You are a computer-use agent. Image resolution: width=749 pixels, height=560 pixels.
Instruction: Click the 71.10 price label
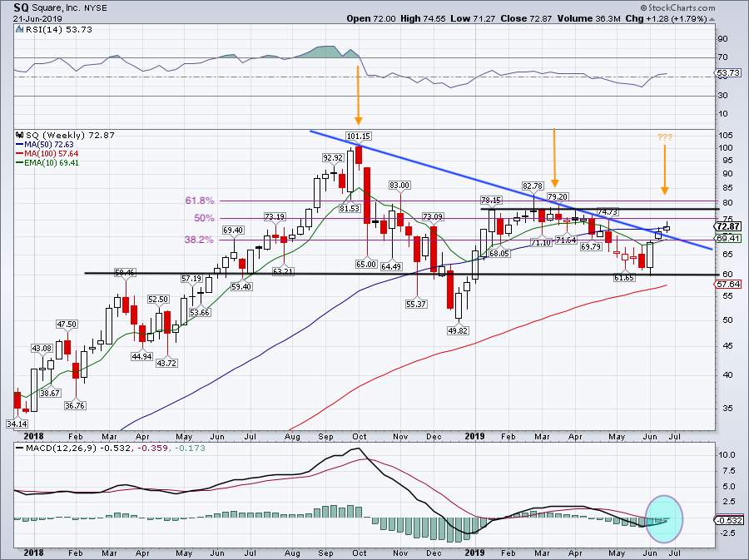pos(541,242)
